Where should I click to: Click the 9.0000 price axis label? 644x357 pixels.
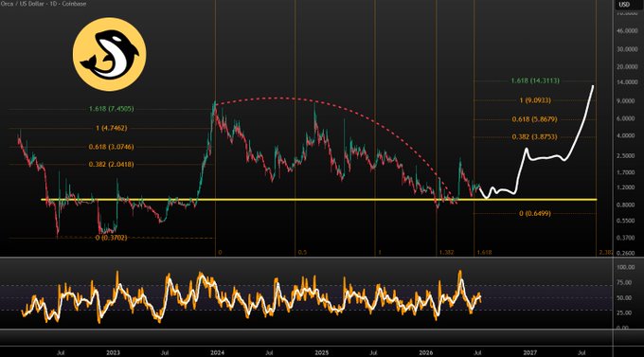(x=627, y=101)
